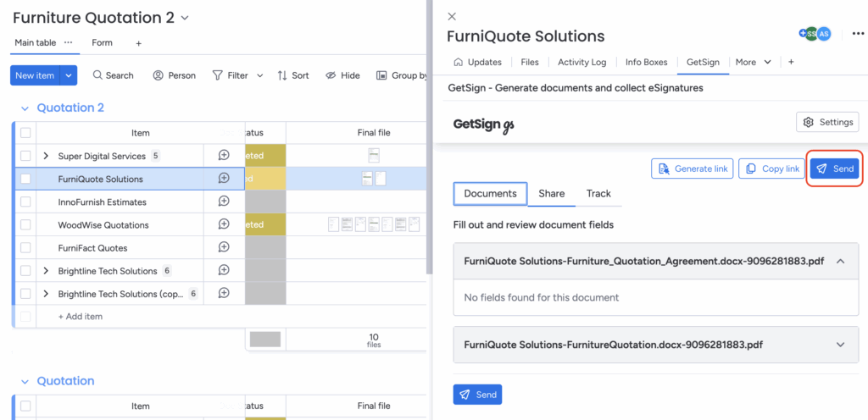This screenshot has width=868, height=420.
Task: Open Main table three-dot options
Action: click(68, 42)
